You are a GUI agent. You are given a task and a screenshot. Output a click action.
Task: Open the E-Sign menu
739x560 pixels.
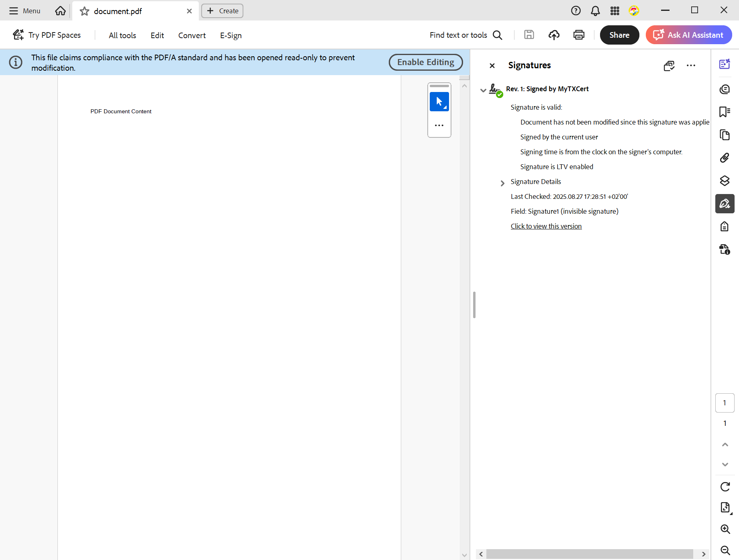tap(231, 35)
